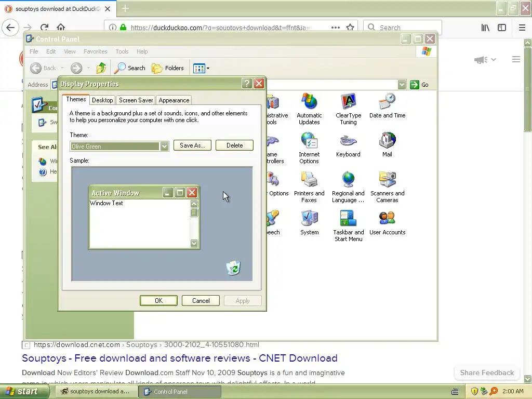
Task: Click magnifier icon in system tray
Action: pyautogui.click(x=494, y=392)
